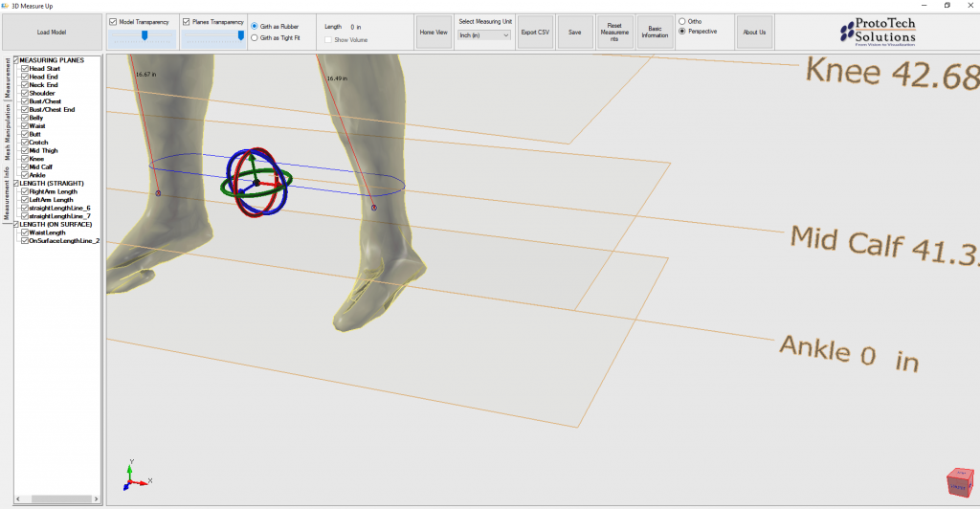Adjust the Model Transparency slider
The width and height of the screenshot is (980, 509).
tap(144, 37)
